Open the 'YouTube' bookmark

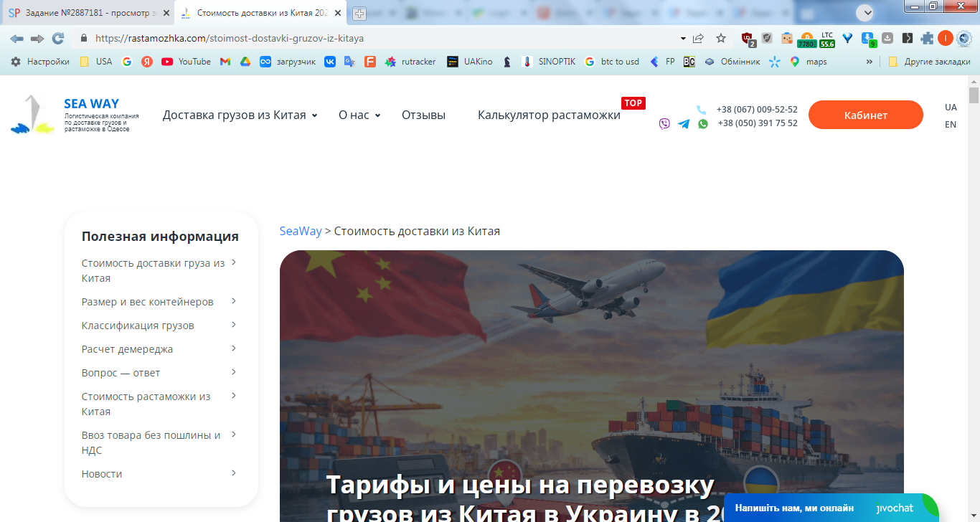tap(186, 62)
